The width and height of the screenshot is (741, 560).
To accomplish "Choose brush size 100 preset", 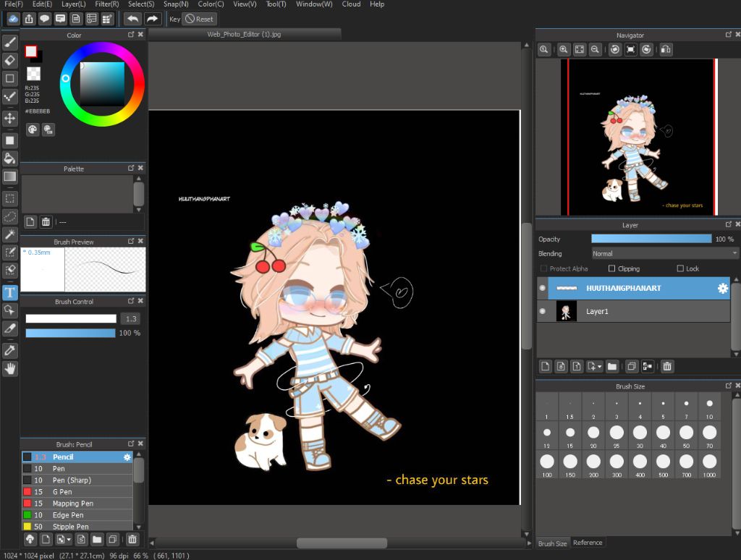I will (547, 465).
